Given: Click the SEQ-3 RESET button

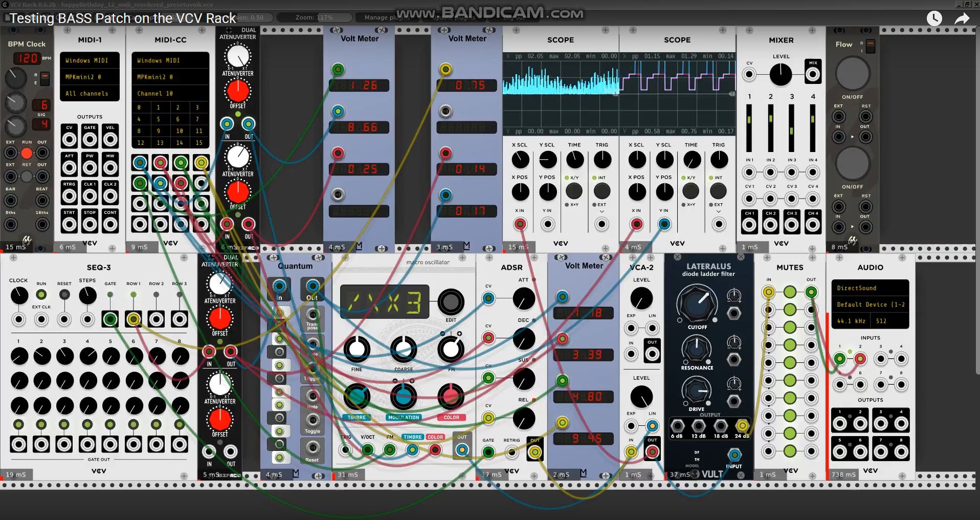Looking at the screenshot, I should (64, 294).
